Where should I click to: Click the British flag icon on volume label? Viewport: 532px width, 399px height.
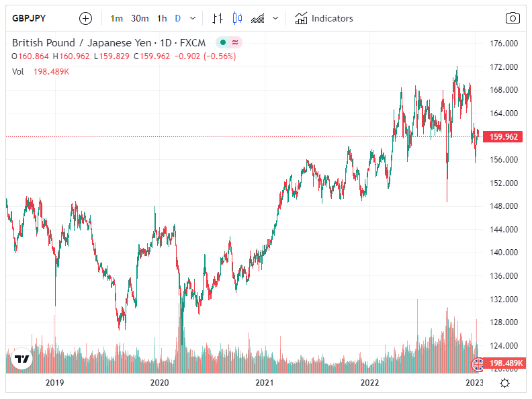[x=478, y=365]
